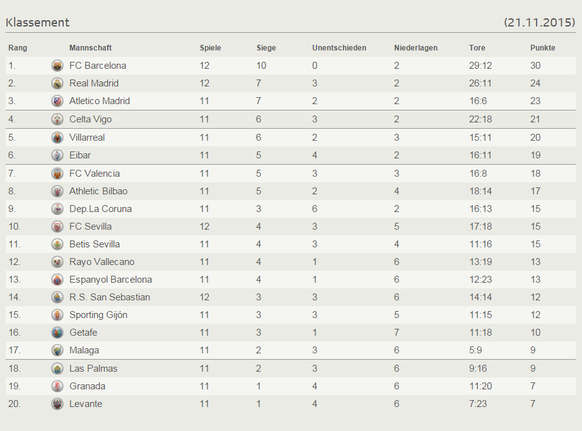This screenshot has height=431, width=582.
Task: Click the Atletico Madrid crest icon
Action: click(57, 101)
